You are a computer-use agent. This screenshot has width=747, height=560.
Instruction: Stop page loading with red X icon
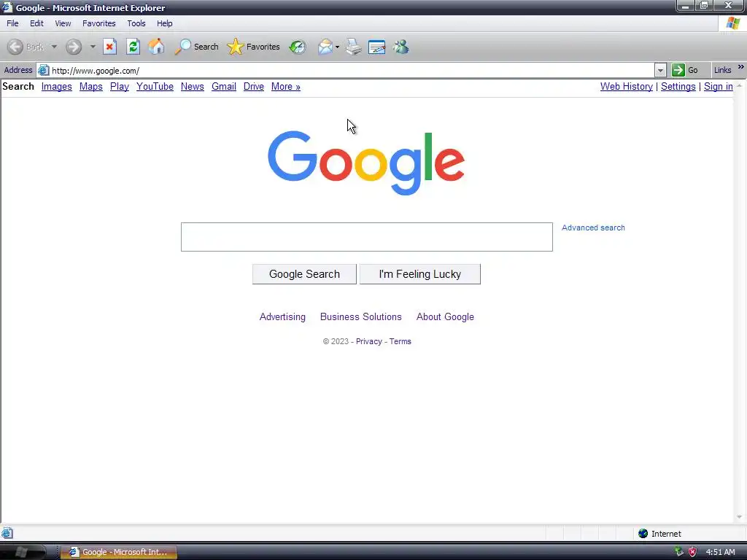click(110, 47)
